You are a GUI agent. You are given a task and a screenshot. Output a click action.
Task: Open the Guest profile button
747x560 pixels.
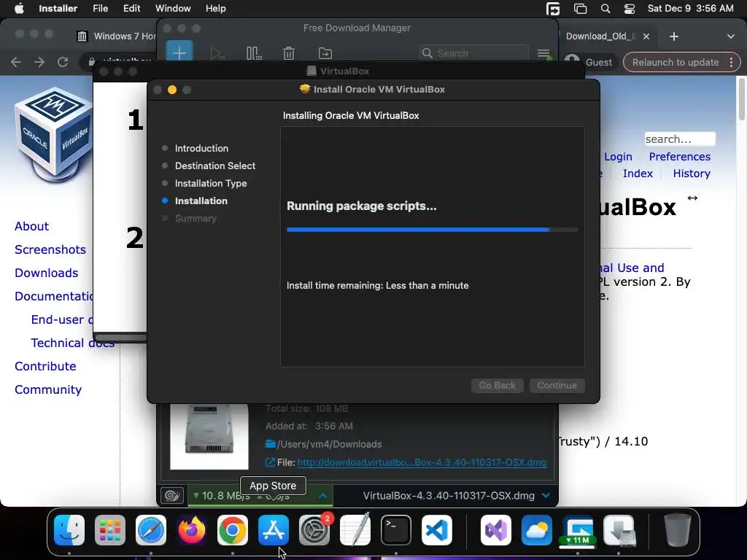click(x=589, y=63)
